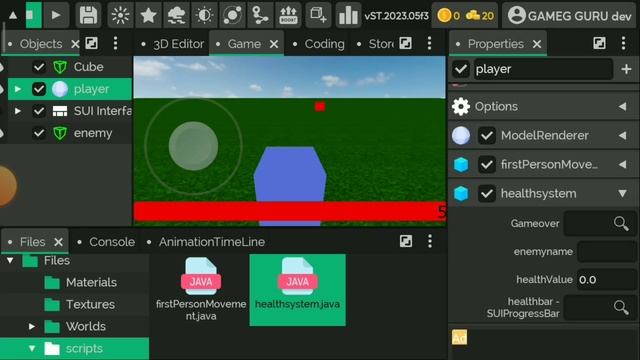
Task: Toggle the player enabled checkbox in Properties
Action: (x=461, y=69)
